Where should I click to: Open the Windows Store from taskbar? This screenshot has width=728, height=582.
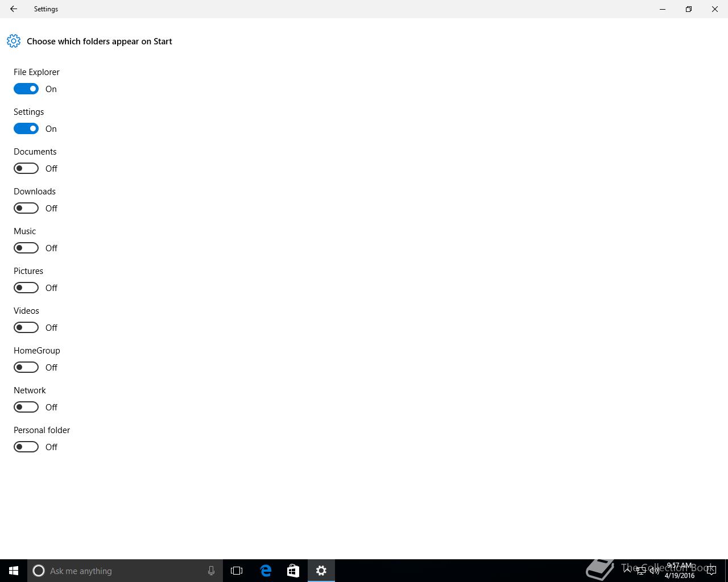293,571
